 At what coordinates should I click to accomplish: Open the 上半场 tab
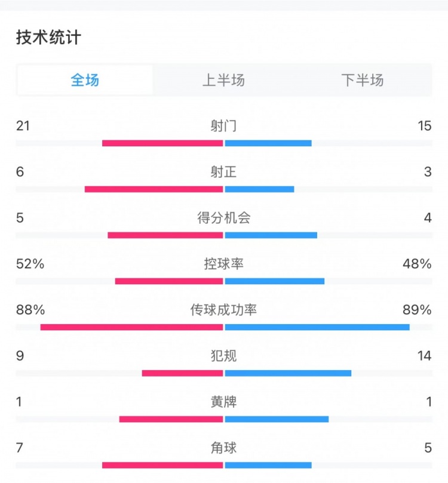[223, 80]
